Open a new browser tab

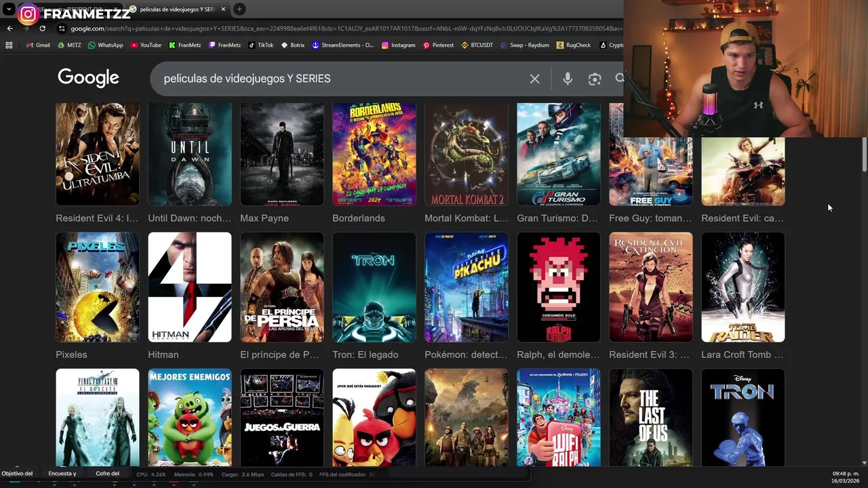tap(239, 9)
